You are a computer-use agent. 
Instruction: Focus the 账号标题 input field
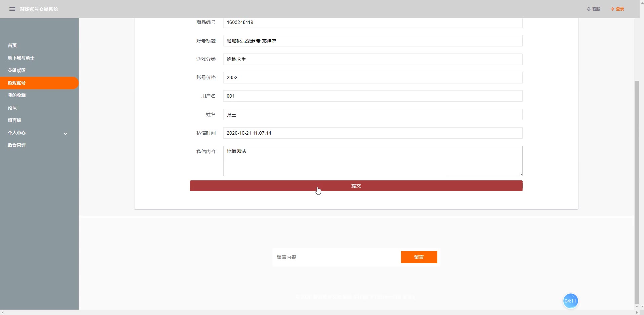[x=373, y=41]
